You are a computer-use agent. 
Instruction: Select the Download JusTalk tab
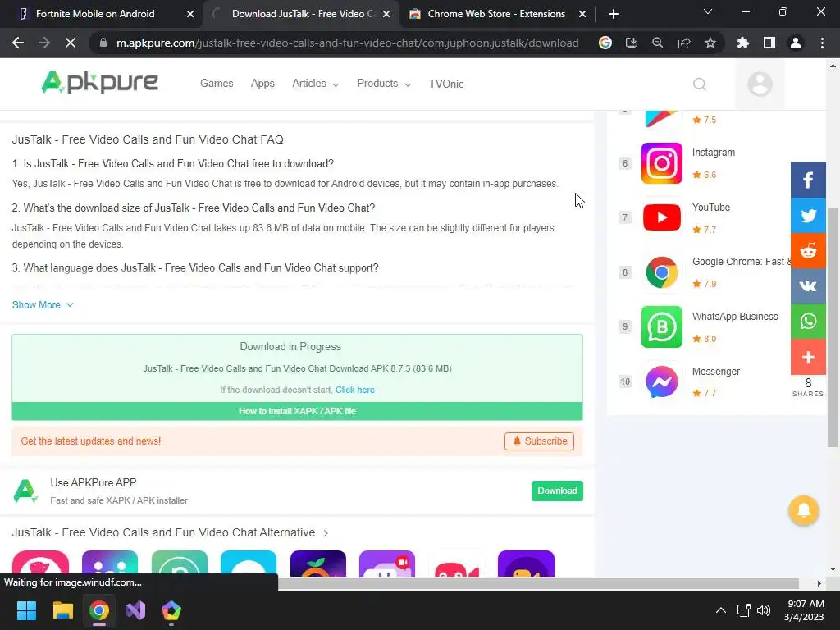pyautogui.click(x=300, y=14)
